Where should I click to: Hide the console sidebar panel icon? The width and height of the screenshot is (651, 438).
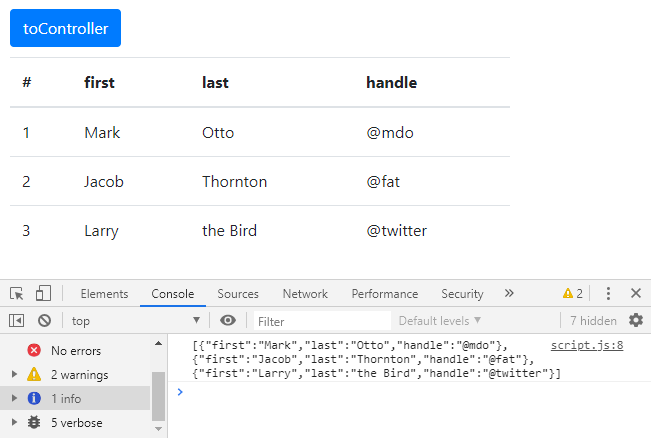coord(17,321)
